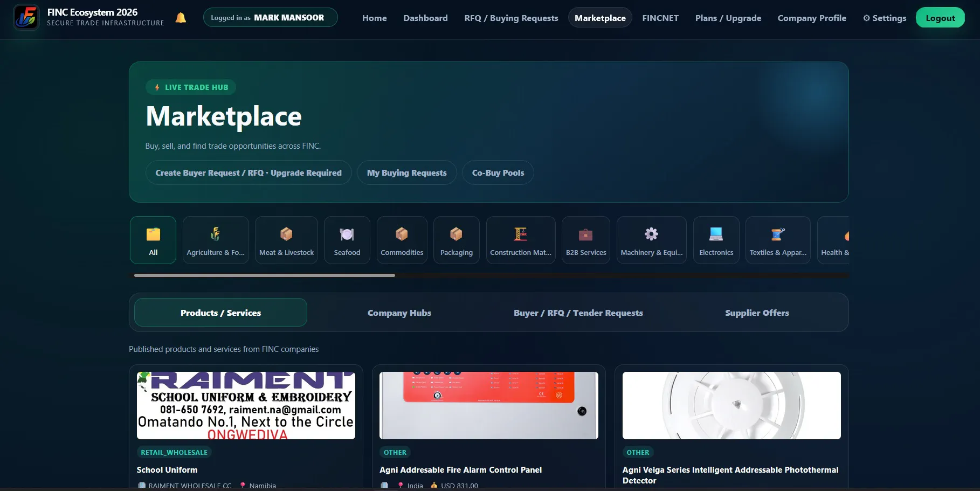Choose the Agriculture & Food category

tap(216, 240)
